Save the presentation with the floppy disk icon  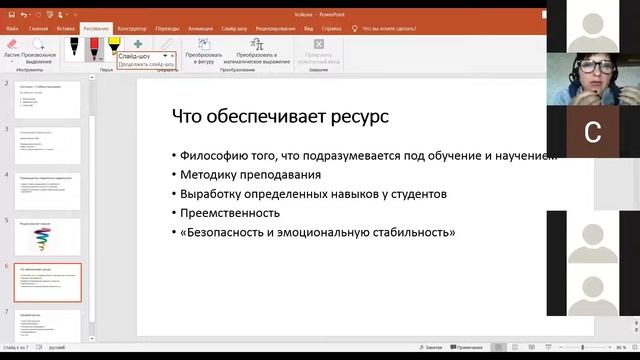click(11, 15)
